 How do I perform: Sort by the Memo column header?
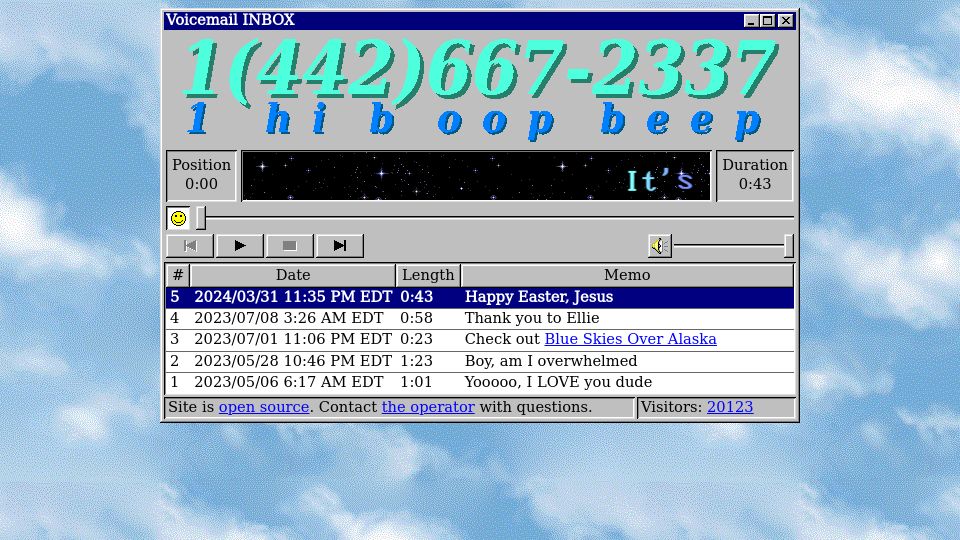tap(627, 276)
